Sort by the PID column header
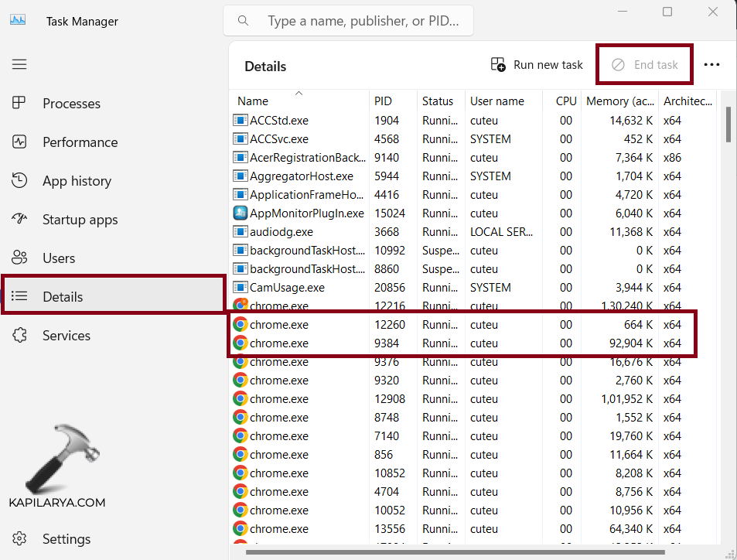Viewport: 737px width, 560px height. coord(383,101)
